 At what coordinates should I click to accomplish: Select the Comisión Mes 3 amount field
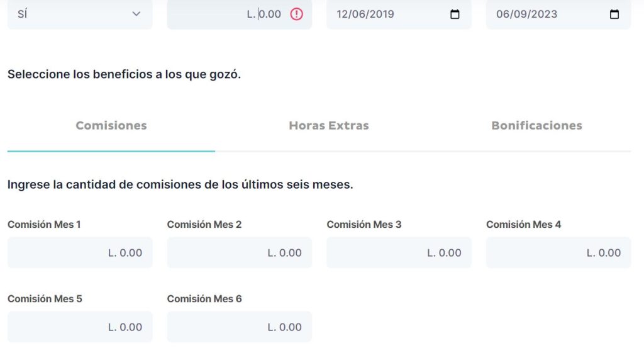[x=399, y=252]
